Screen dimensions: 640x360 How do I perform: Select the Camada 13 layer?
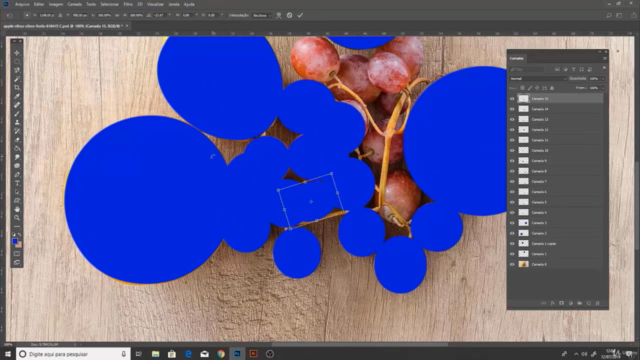pos(556,119)
